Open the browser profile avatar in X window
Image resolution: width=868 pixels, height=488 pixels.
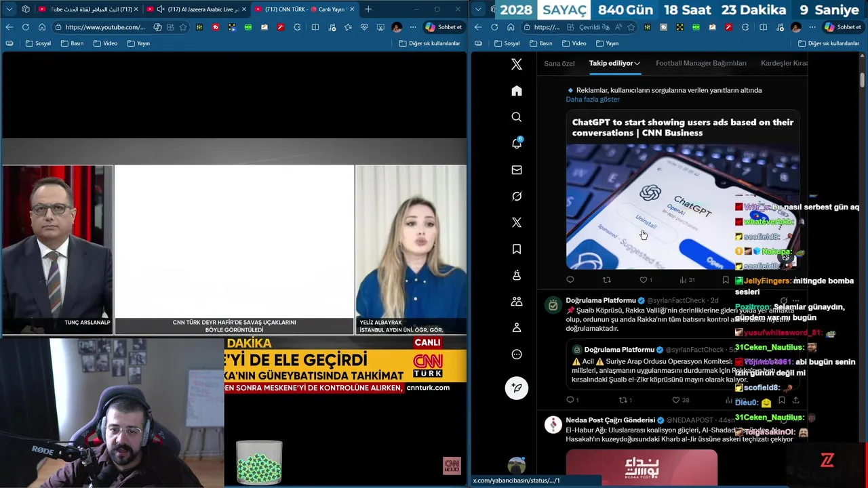pyautogui.click(x=796, y=27)
